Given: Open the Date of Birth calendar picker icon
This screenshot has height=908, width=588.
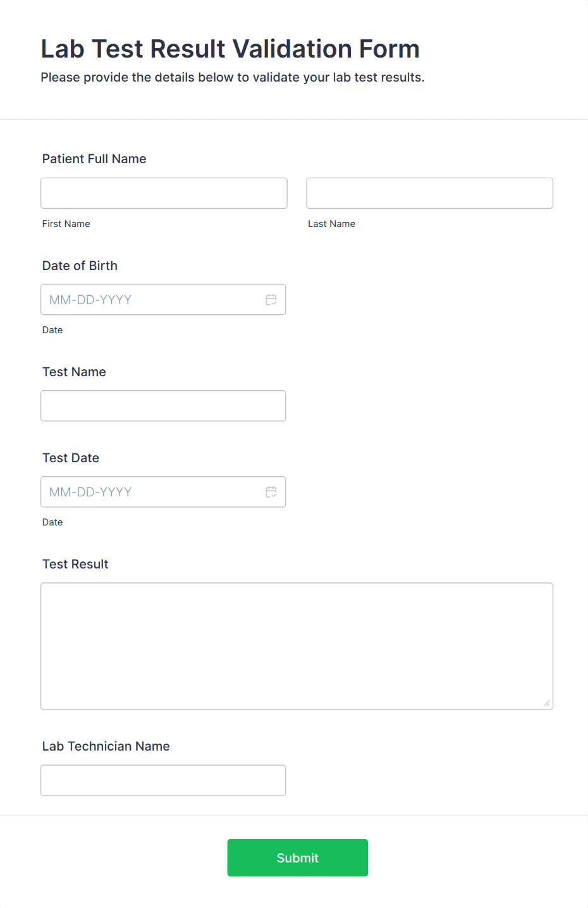Looking at the screenshot, I should 271,300.
